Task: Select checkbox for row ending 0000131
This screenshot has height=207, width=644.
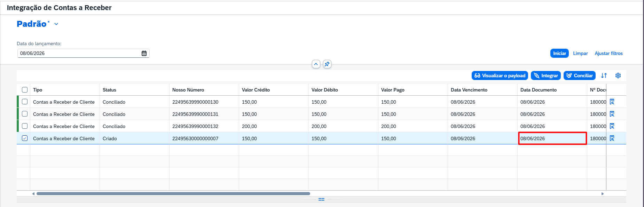Action: point(25,114)
